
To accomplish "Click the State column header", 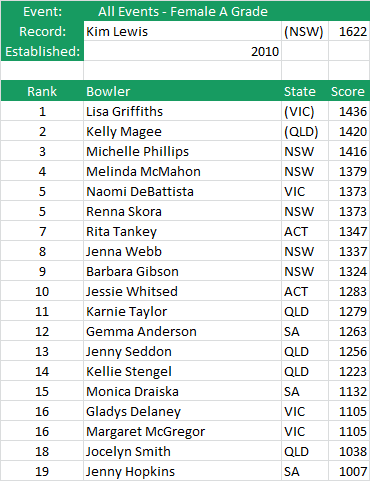I will coord(305,91).
